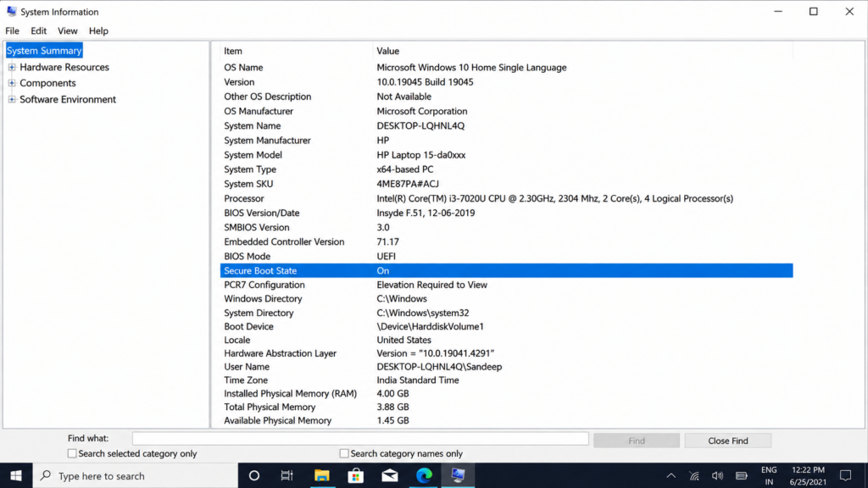Click the battery status tray icon

(741, 475)
